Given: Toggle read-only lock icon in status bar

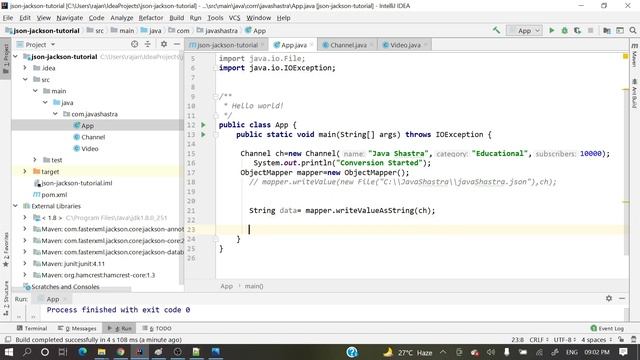Looking at the screenshot, I should pos(621,340).
